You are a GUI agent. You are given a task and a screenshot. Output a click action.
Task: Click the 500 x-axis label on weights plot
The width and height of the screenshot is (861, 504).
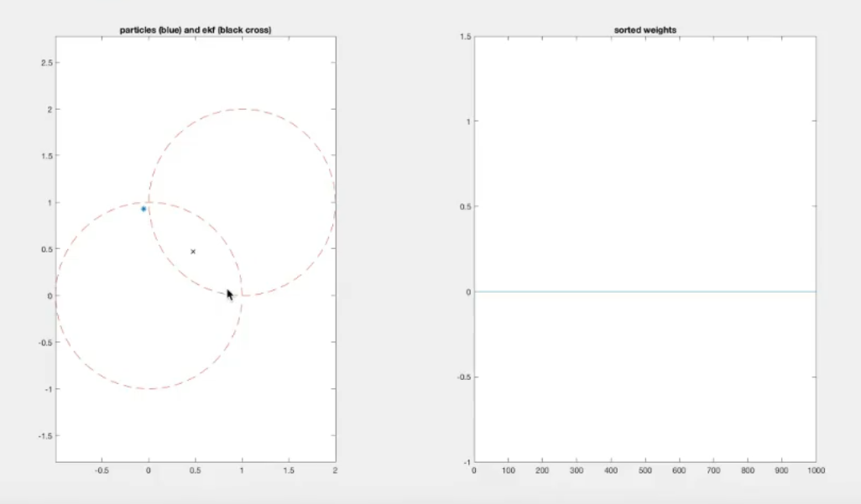(645, 472)
